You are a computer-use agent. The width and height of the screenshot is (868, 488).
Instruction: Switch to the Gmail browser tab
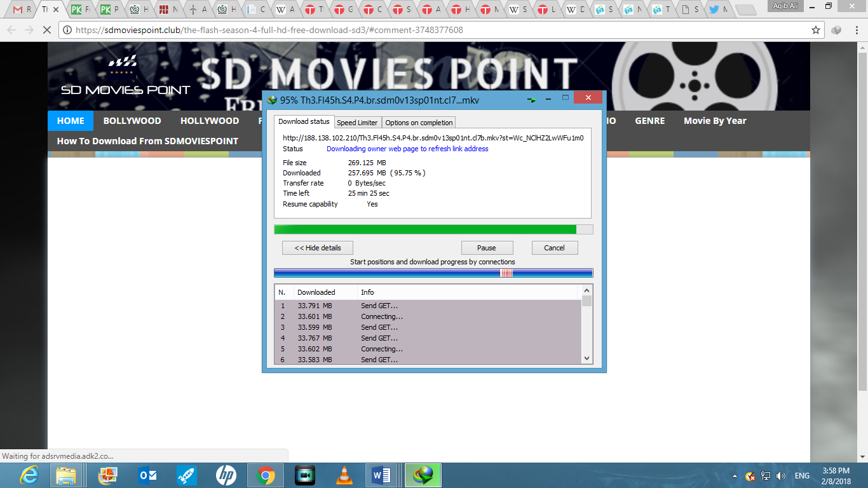21,10
